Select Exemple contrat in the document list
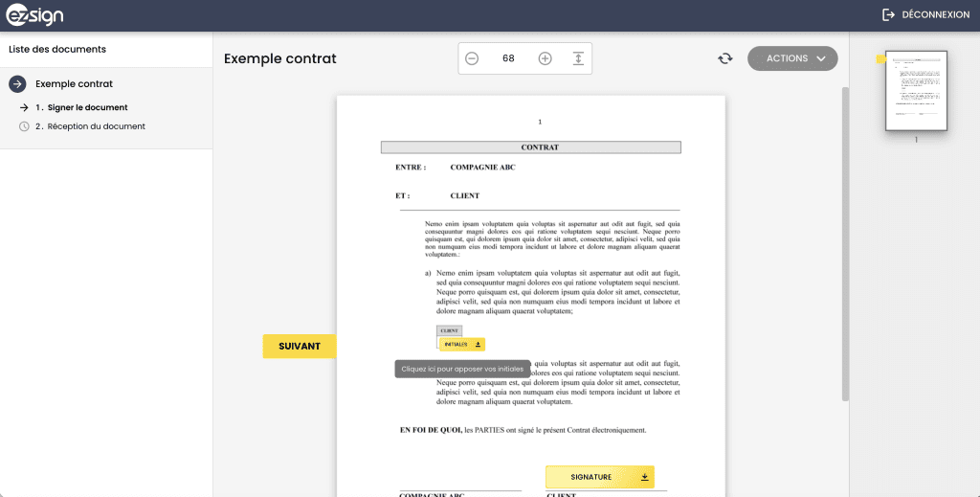 coord(74,84)
